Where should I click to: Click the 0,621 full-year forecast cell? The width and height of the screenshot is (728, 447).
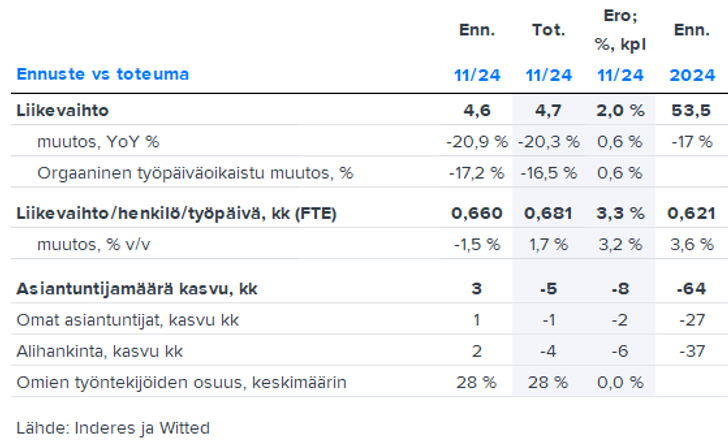click(x=692, y=213)
